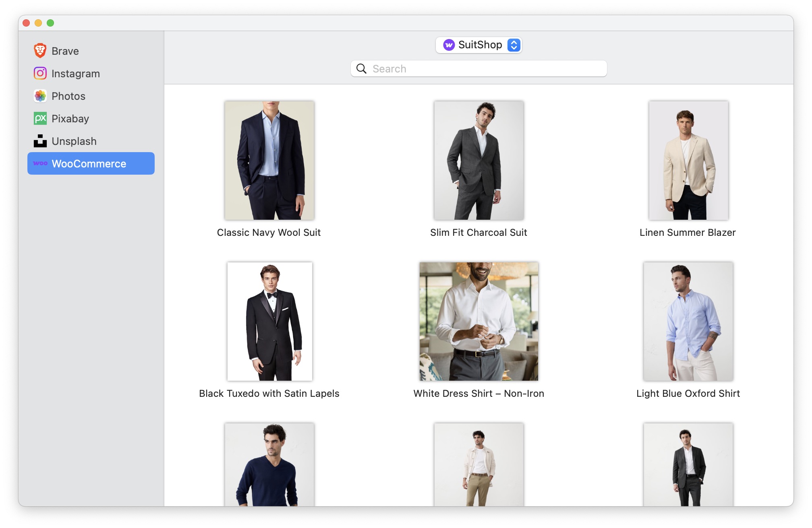Click the blue up-down chevrons beside SuitShop

coord(514,45)
